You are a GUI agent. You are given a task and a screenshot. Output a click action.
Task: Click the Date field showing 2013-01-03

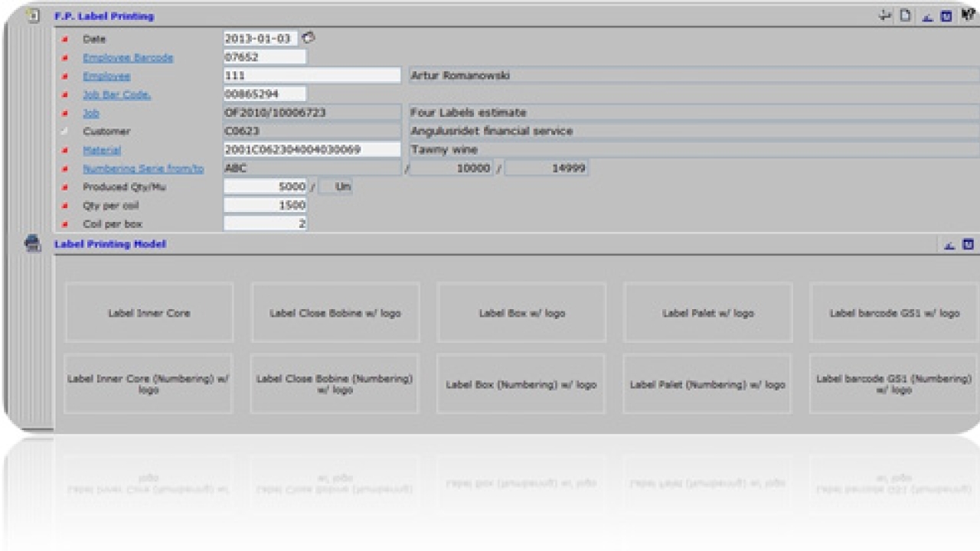tap(260, 38)
